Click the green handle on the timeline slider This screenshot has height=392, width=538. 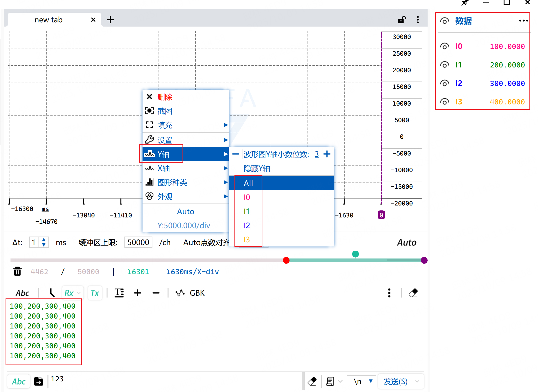click(355, 254)
